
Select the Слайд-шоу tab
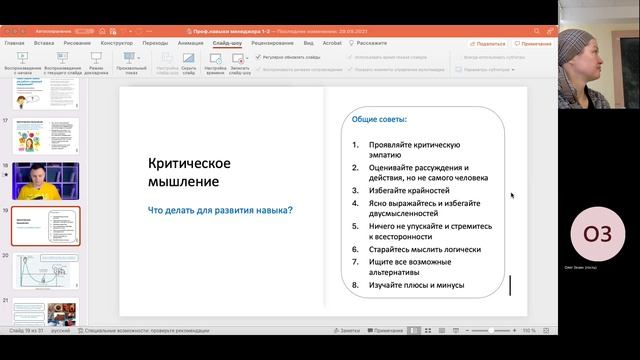(x=227, y=43)
